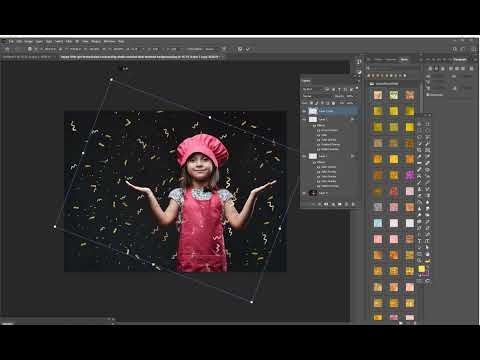
Task: Collapse the second layer's effects list arrow
Action: click(356, 119)
